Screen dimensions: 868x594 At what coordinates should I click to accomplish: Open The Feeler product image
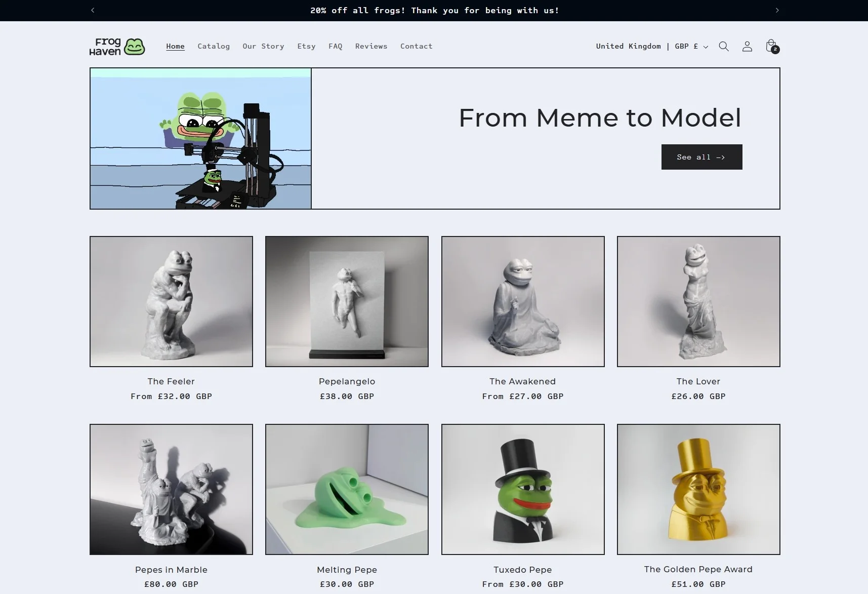click(x=171, y=301)
